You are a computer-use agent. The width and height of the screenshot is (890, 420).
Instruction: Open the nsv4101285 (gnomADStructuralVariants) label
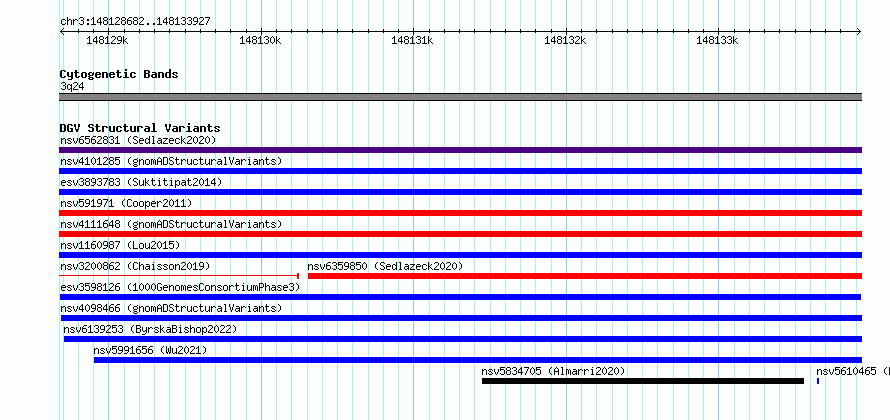171,161
